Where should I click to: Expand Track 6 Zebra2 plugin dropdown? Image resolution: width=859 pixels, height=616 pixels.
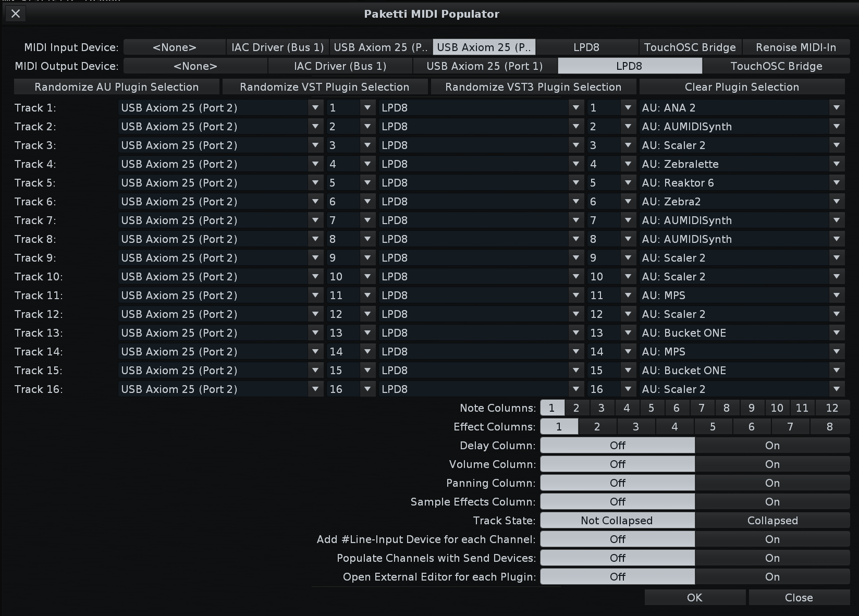click(836, 202)
